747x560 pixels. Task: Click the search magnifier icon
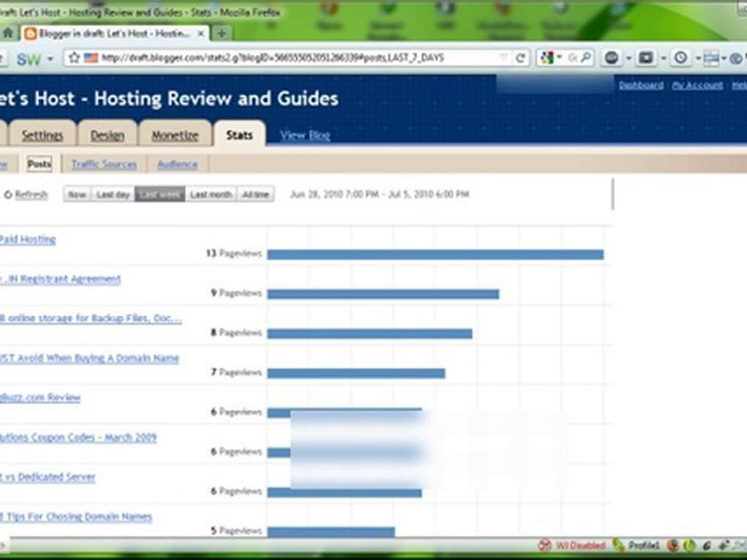pos(587,58)
